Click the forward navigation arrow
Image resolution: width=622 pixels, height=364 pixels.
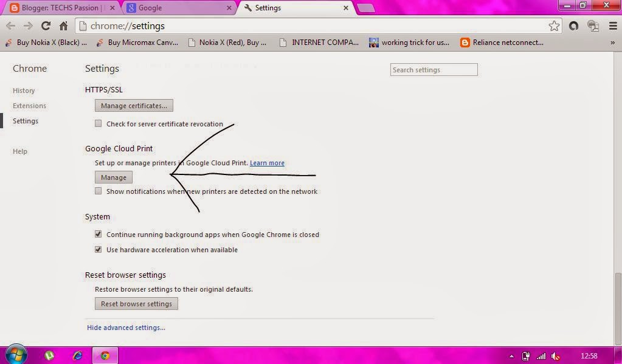click(x=28, y=26)
